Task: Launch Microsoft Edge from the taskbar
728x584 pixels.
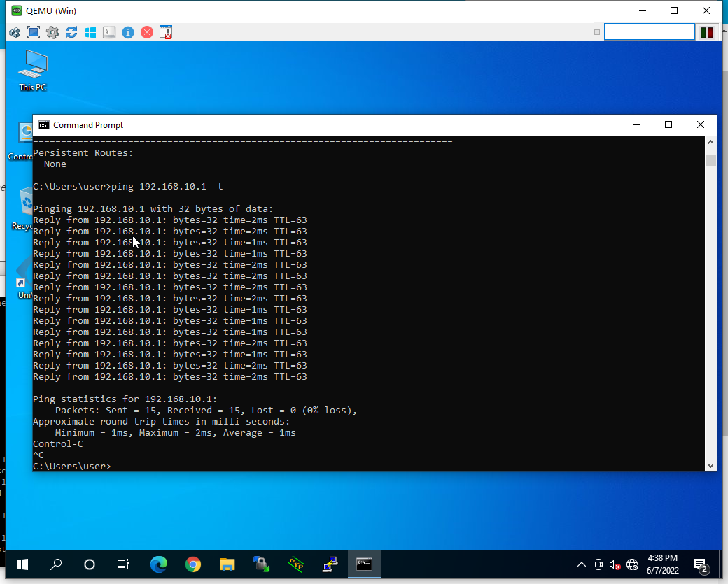Action: [159, 564]
